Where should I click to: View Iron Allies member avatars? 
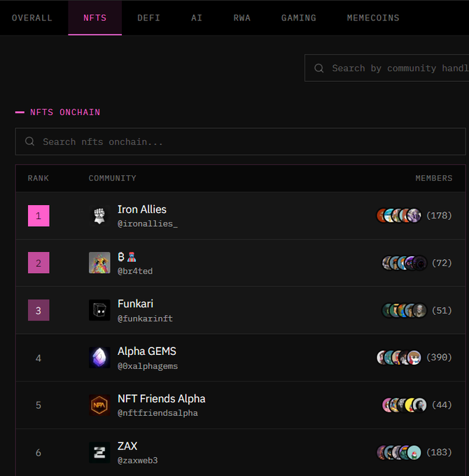pos(399,216)
